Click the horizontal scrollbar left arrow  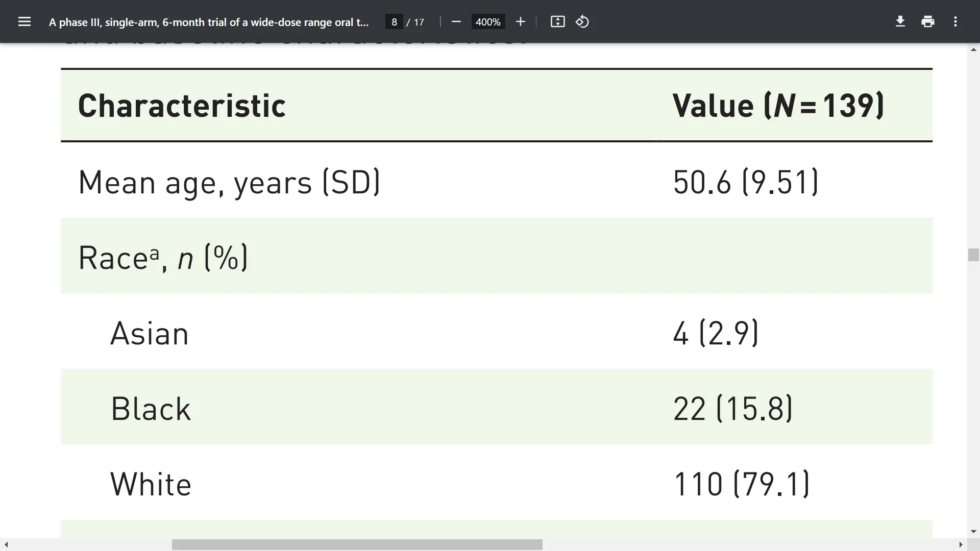point(6,545)
